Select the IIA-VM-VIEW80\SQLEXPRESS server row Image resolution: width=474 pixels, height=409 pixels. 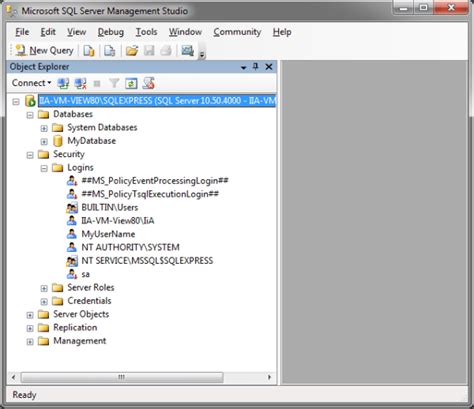point(157,101)
